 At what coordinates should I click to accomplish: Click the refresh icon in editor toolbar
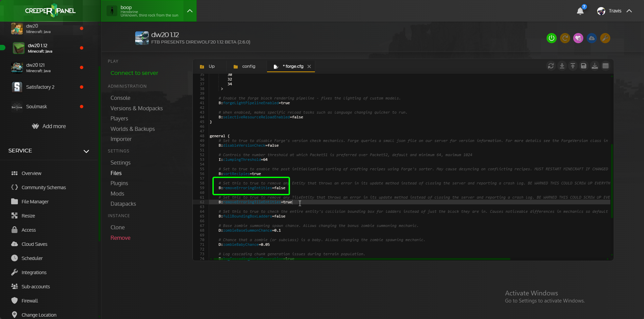(x=551, y=66)
